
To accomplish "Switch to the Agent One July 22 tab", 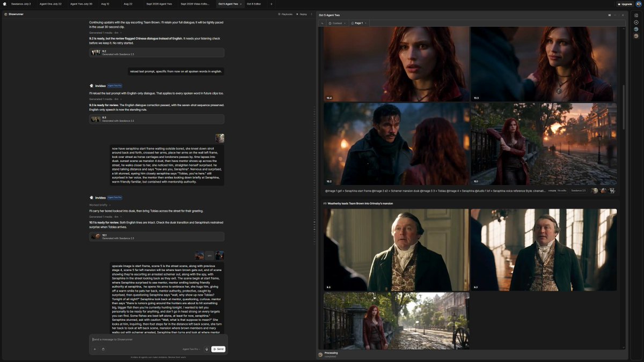I will pos(50,4).
